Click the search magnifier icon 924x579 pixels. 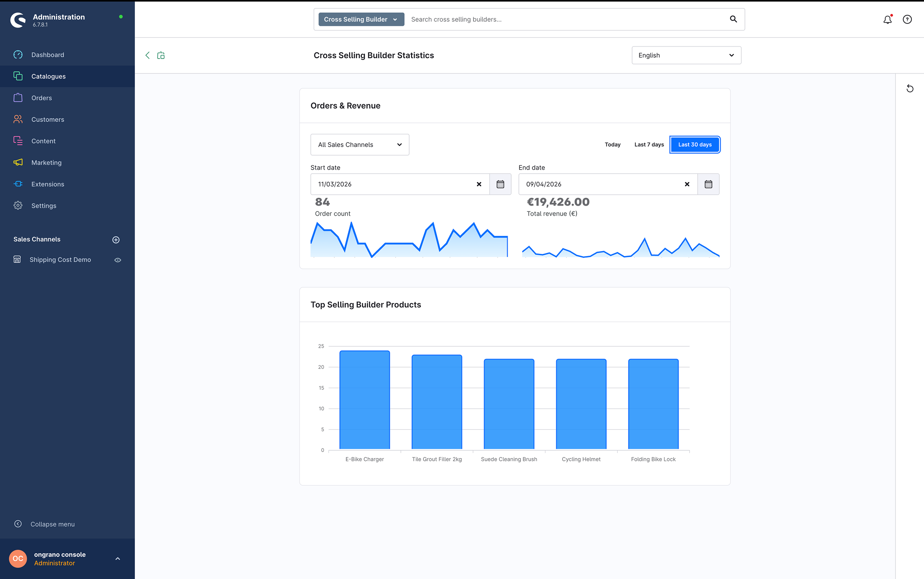(x=733, y=19)
